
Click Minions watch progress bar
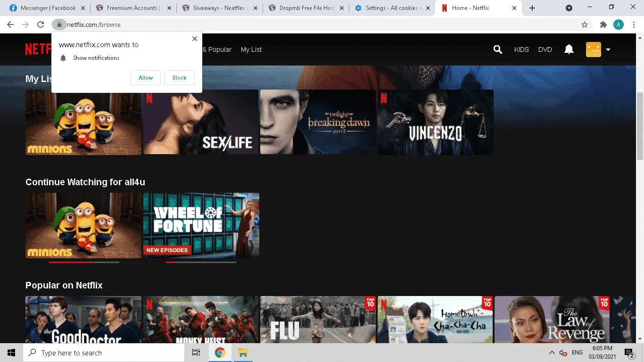click(x=84, y=262)
